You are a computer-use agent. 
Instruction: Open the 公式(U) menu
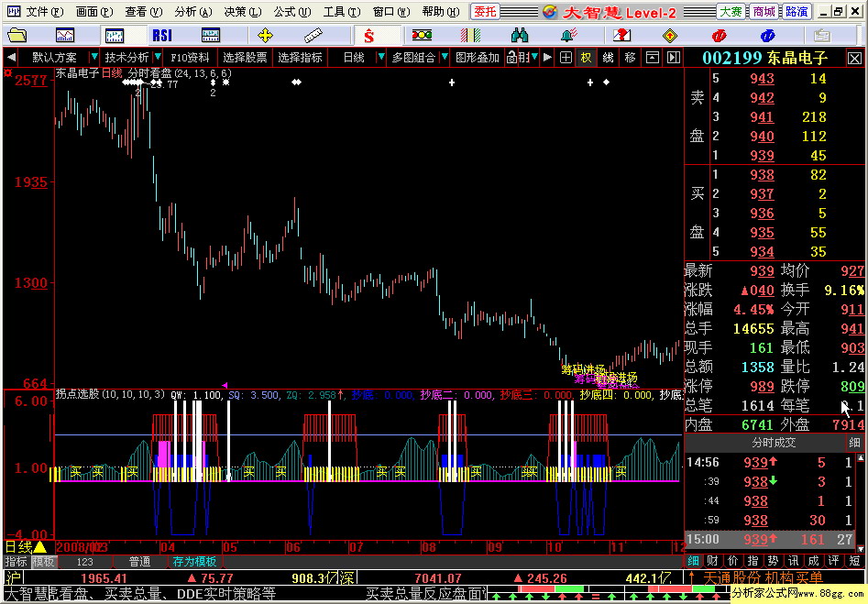(x=292, y=11)
